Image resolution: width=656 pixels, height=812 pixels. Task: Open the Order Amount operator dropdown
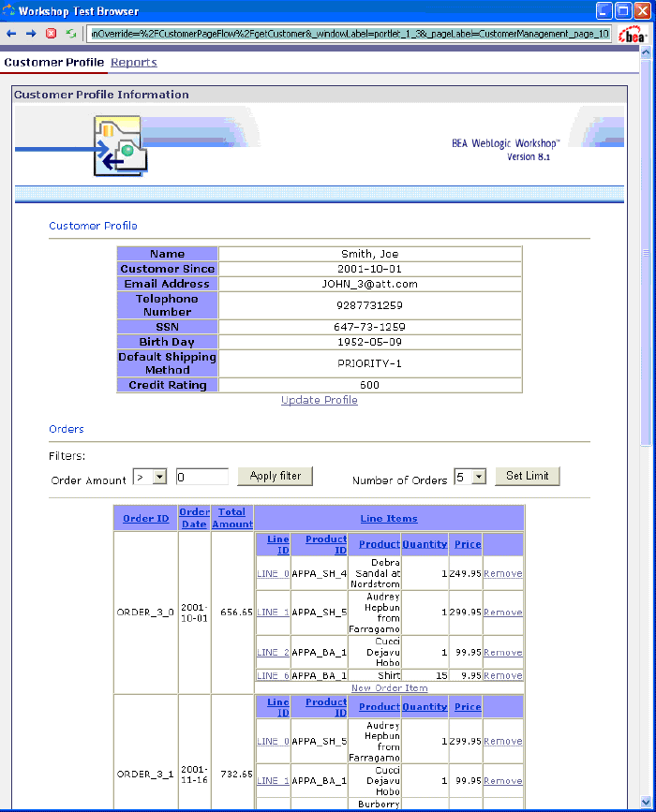150,477
